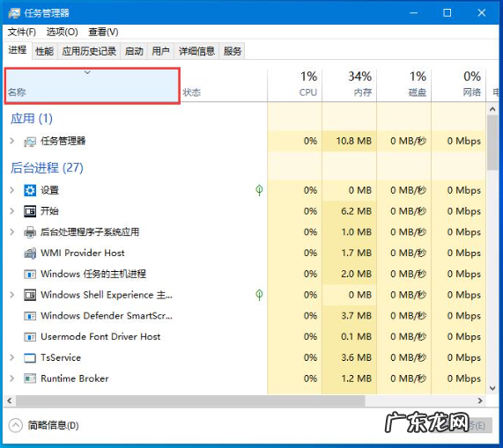Switch to the 启动 tab
The width and height of the screenshot is (503, 448).
click(134, 51)
